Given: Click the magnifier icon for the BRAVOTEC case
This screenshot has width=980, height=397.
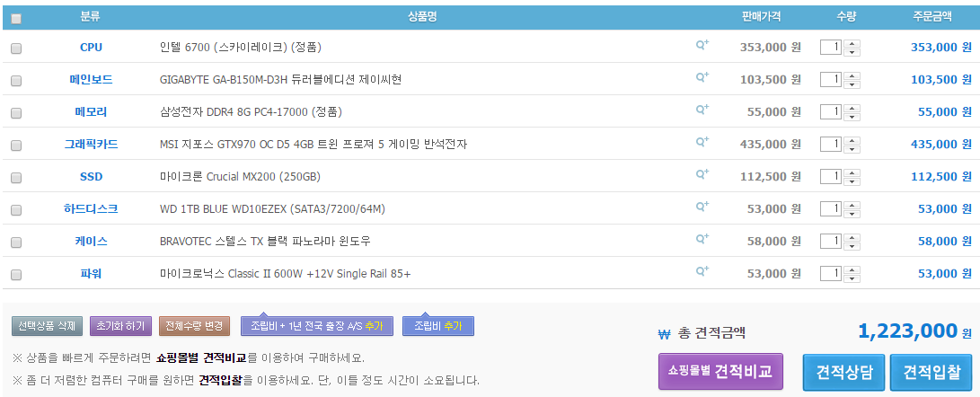Looking at the screenshot, I should click(702, 240).
